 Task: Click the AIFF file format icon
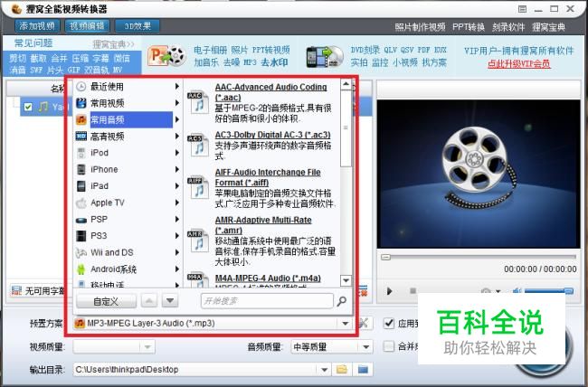tap(197, 187)
